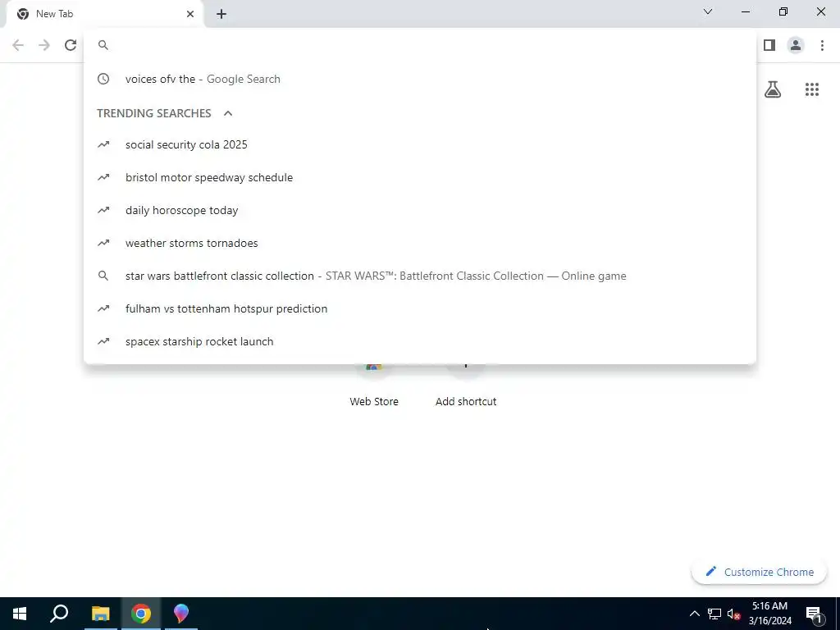This screenshot has width=840, height=630.
Task: Close the New Tab tab
Action: 190,14
